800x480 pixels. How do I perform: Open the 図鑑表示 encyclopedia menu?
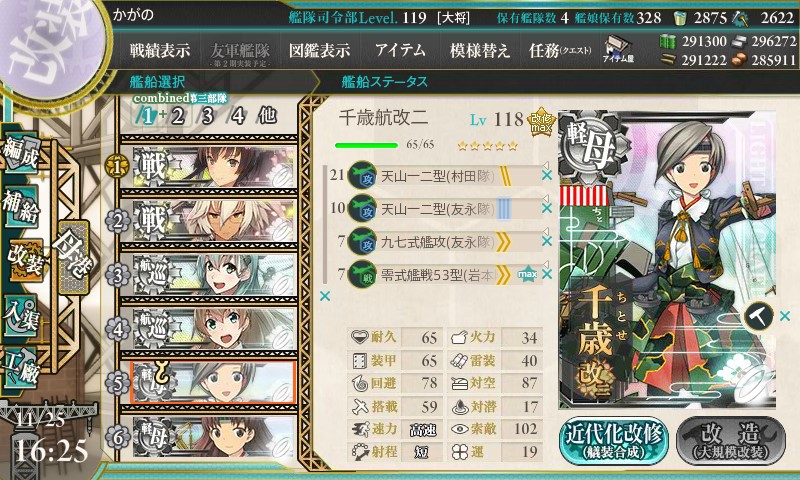[x=319, y=50]
